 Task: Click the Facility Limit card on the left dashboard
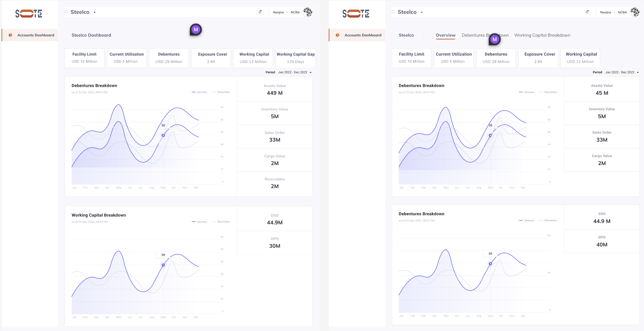click(x=85, y=58)
